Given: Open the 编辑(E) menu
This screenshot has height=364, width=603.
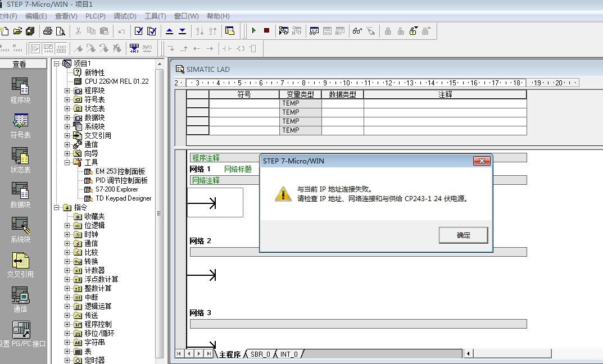Looking at the screenshot, I should tap(36, 16).
